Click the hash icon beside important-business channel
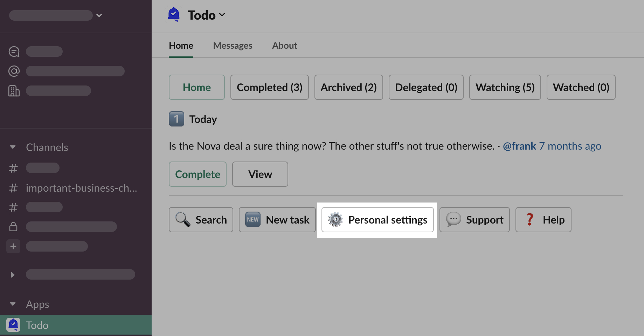644x336 pixels. pos(13,188)
